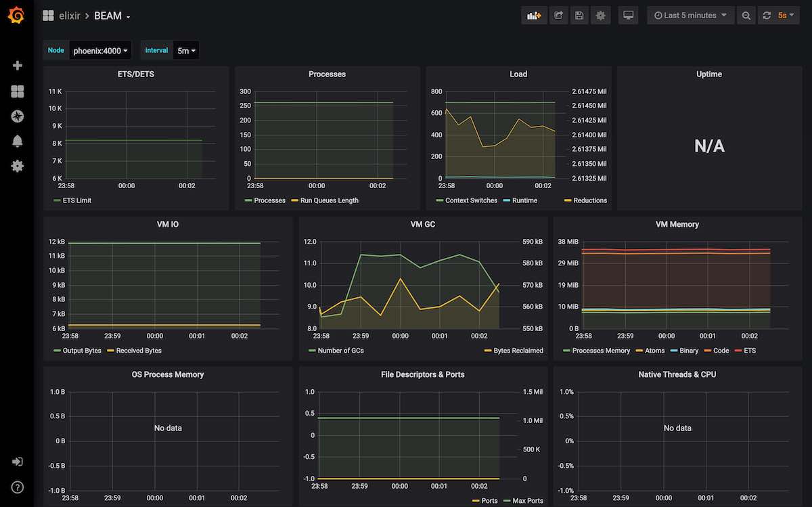
Task: Click the Code series color line in legend
Action: click(x=708, y=351)
